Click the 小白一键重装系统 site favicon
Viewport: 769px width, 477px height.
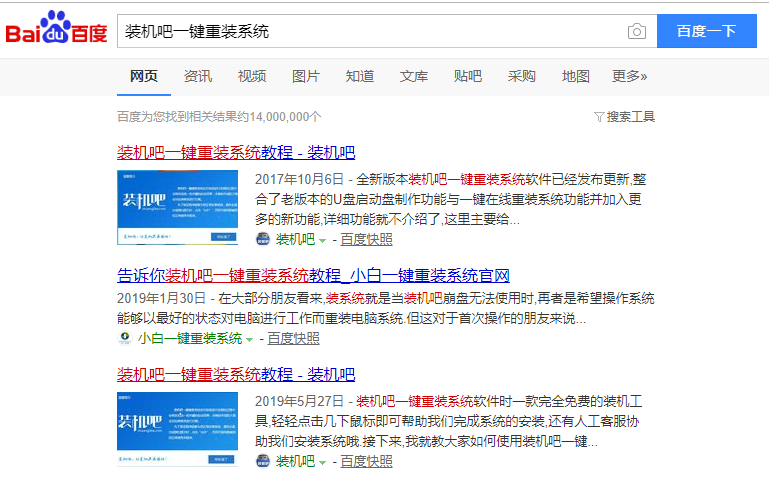(125, 339)
